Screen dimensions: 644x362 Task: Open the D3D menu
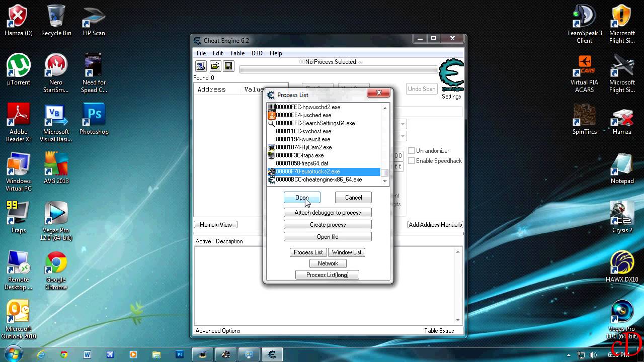point(257,53)
